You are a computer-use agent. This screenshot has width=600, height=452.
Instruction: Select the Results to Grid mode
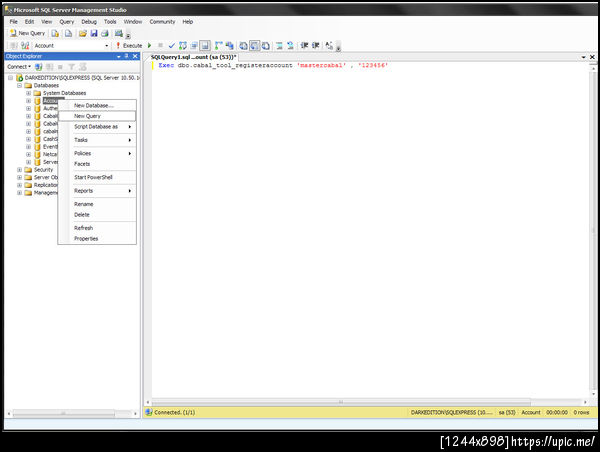(254, 46)
